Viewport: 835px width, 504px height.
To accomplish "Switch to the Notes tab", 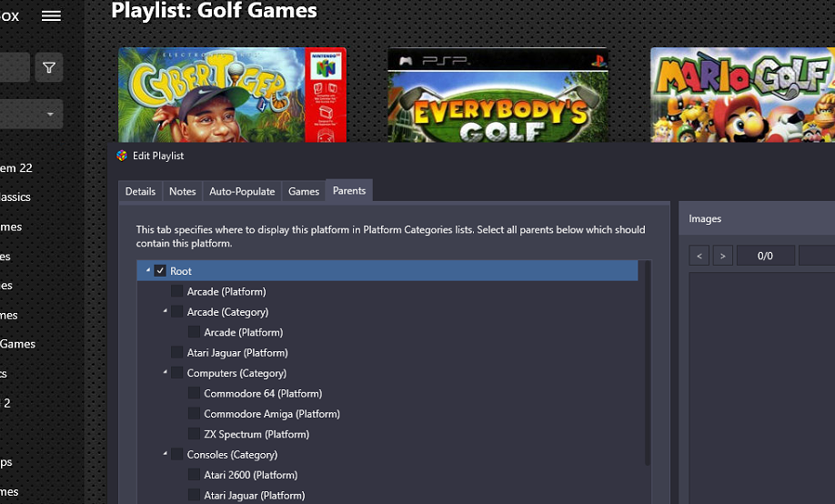I will pyautogui.click(x=182, y=191).
